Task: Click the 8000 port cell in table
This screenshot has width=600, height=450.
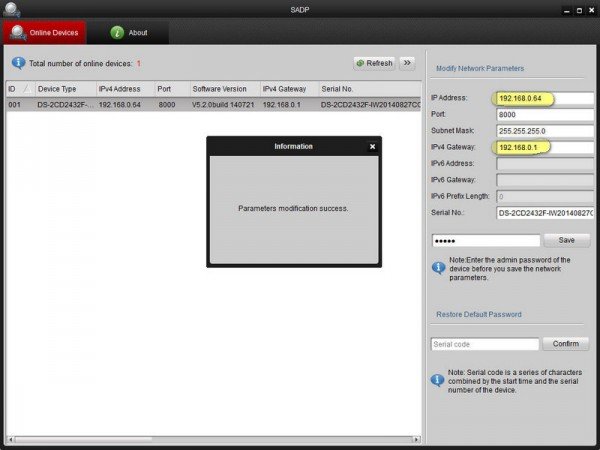Action: click(167, 104)
